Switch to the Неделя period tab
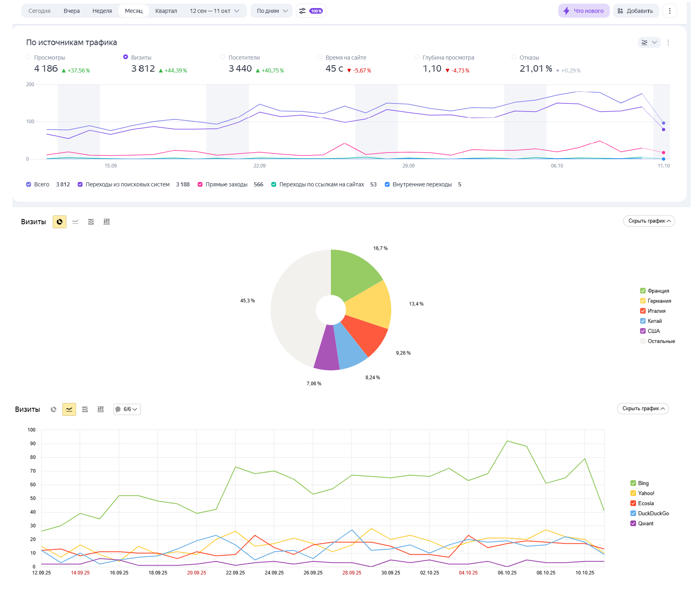Image resolution: width=700 pixels, height=599 pixels. coord(102,11)
